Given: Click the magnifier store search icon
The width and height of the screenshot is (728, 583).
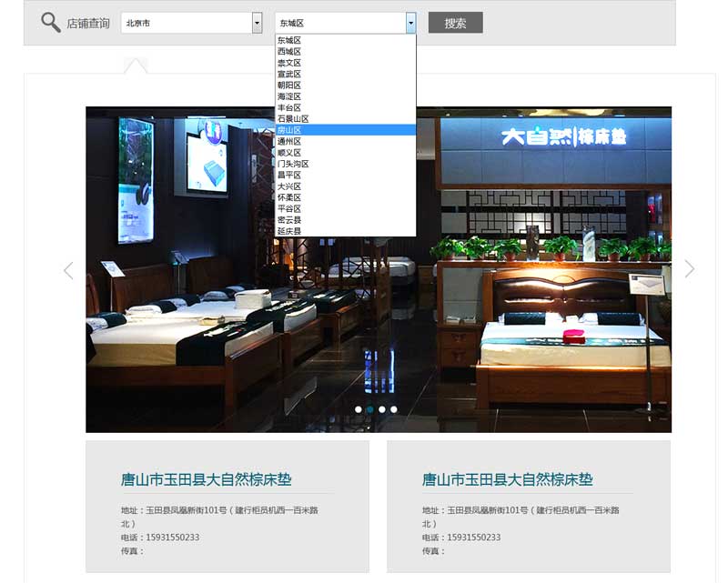Looking at the screenshot, I should pos(51,23).
